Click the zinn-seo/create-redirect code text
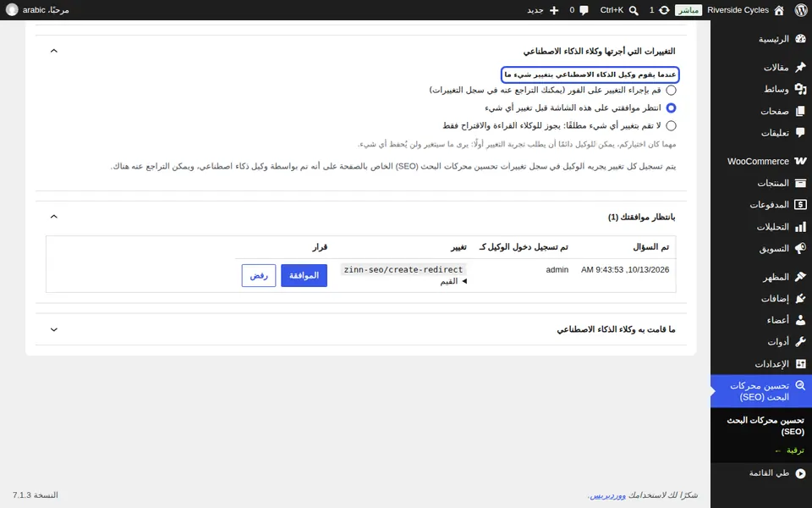The height and width of the screenshot is (508, 812). pyautogui.click(x=403, y=269)
